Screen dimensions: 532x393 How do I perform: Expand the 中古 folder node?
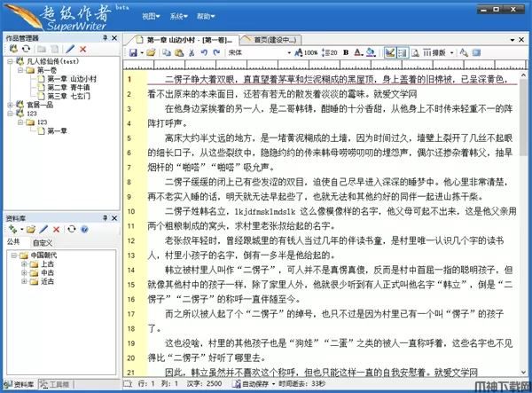(24, 272)
